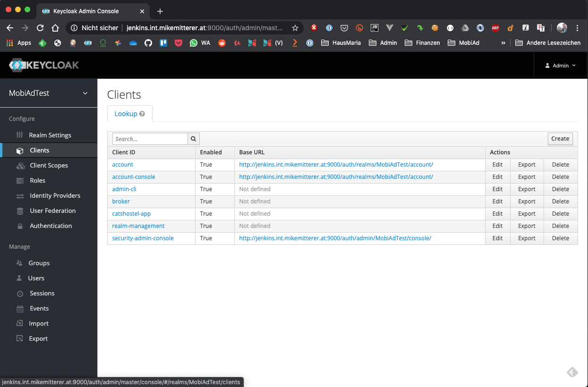Viewport: 588px width, 387px height.
Task: Open Events under Manage
Action: (x=39, y=308)
